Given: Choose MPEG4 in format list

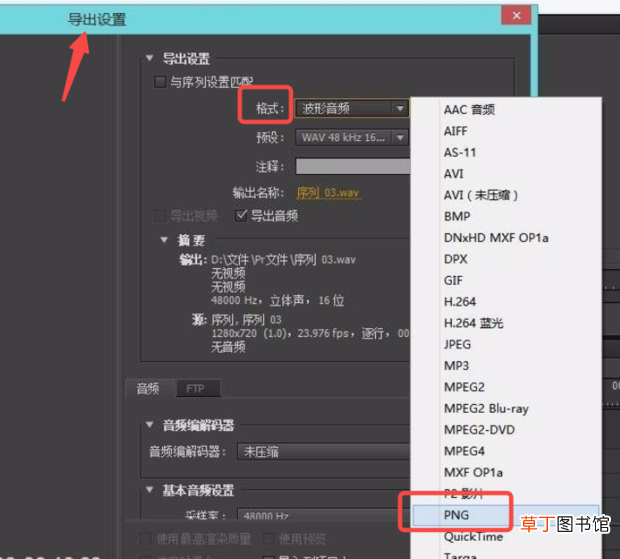Looking at the screenshot, I should tap(506, 451).
